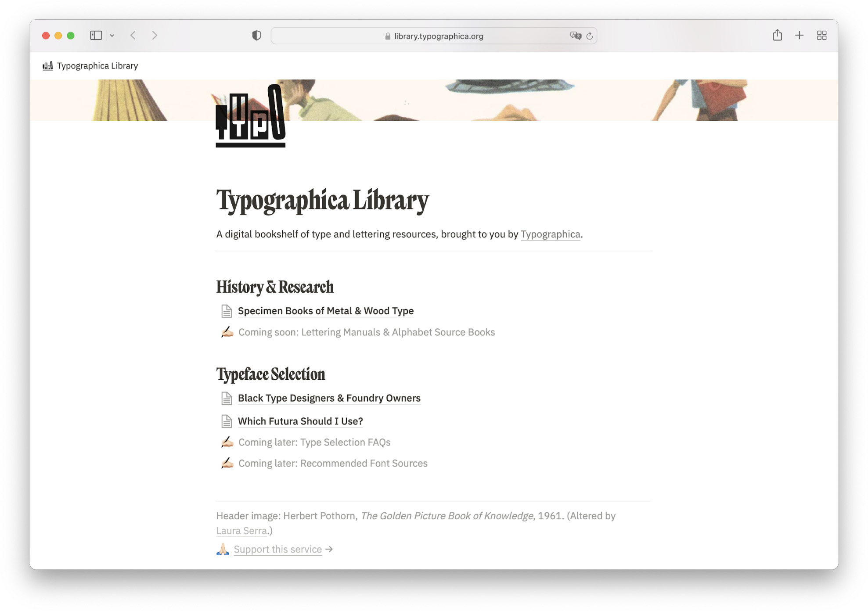868x611 pixels.
Task: Click the History & Research heading
Action: tap(275, 287)
